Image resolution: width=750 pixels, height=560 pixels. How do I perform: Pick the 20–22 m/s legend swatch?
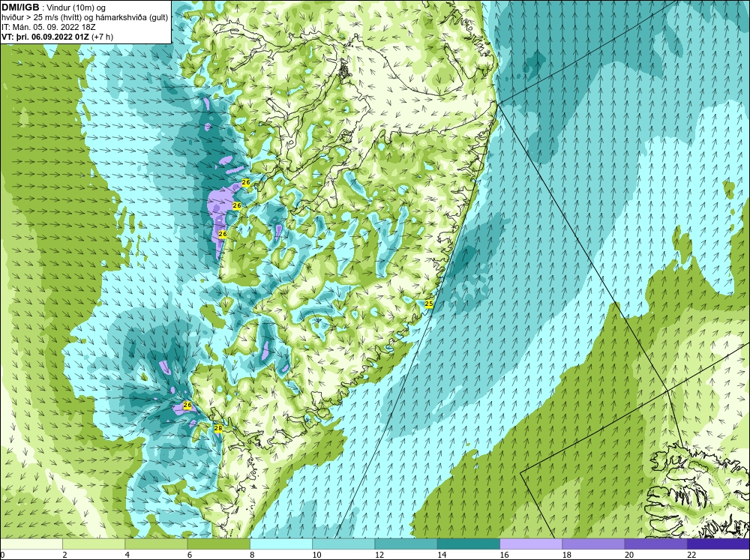655,544
